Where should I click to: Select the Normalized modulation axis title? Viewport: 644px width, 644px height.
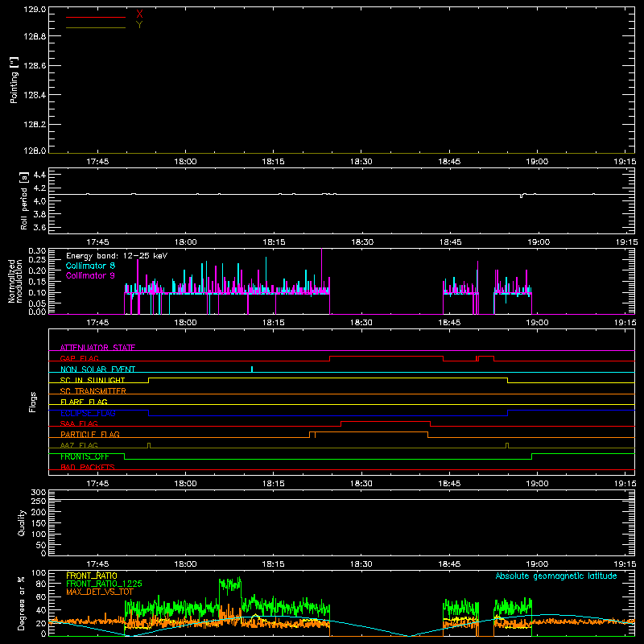(x=14, y=281)
